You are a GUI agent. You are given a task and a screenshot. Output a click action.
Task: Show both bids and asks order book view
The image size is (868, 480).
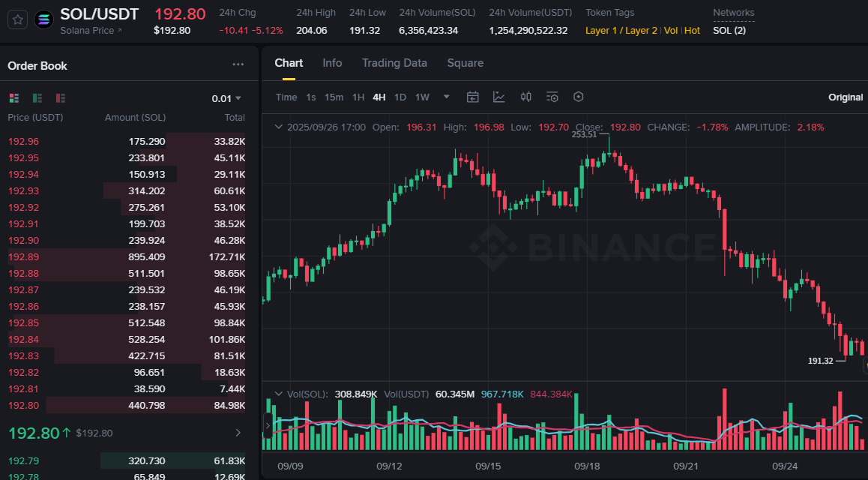coord(14,98)
